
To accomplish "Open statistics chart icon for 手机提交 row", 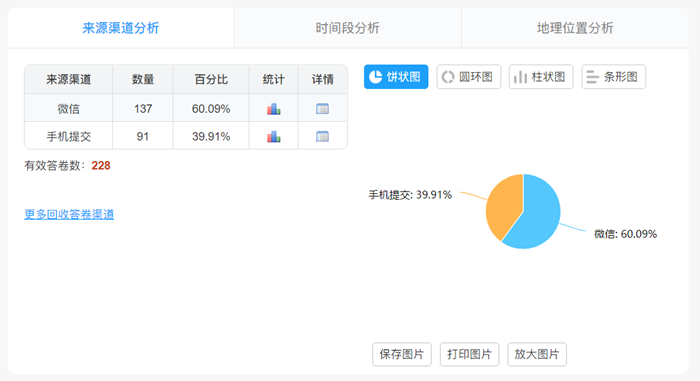I will pos(274,137).
